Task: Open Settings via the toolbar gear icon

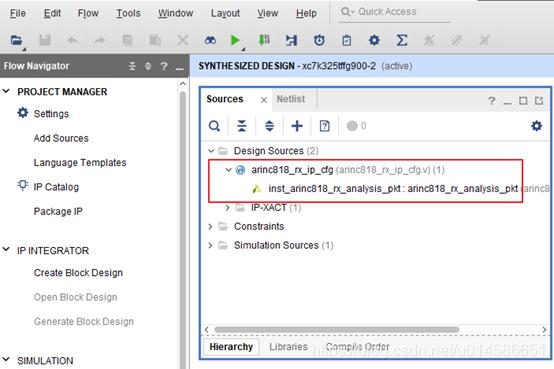Action: tap(374, 40)
